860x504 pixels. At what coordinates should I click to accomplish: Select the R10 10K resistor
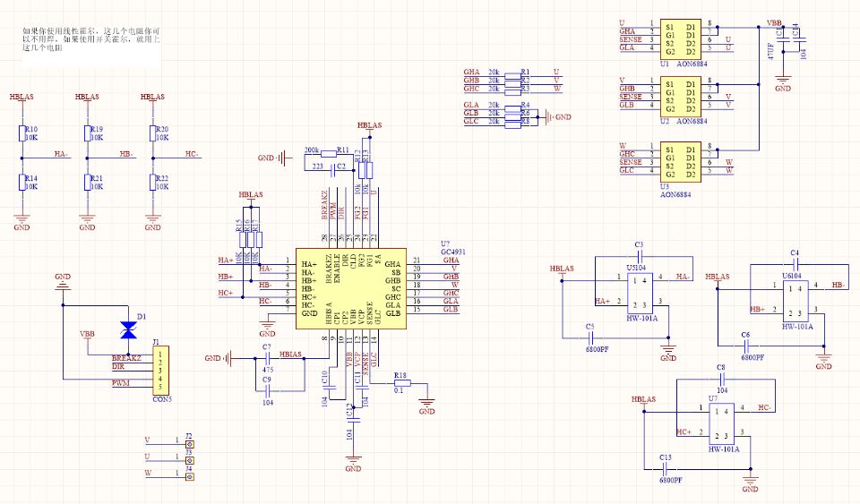click(21, 134)
